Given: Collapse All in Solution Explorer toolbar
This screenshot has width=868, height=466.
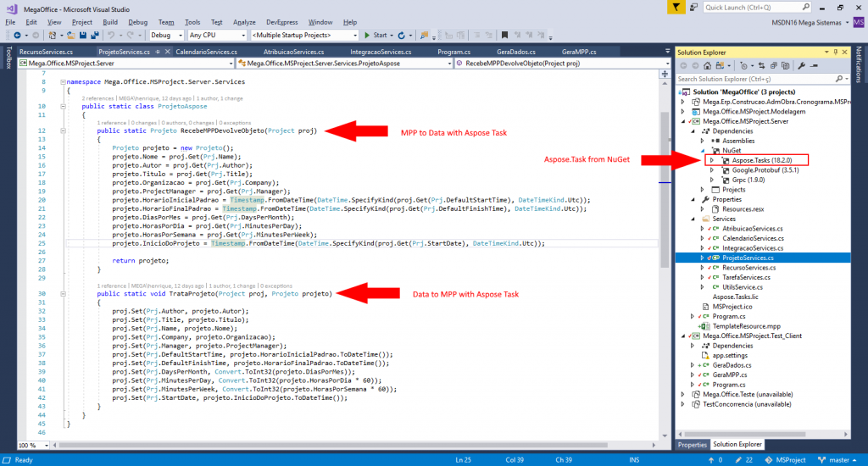Looking at the screenshot, I should coord(773,66).
